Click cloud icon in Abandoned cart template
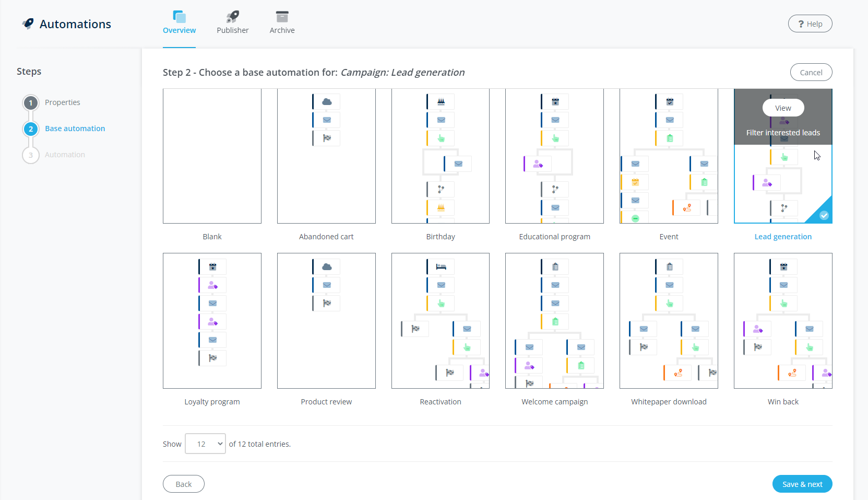Screen dimensions: 868x500 327,102
